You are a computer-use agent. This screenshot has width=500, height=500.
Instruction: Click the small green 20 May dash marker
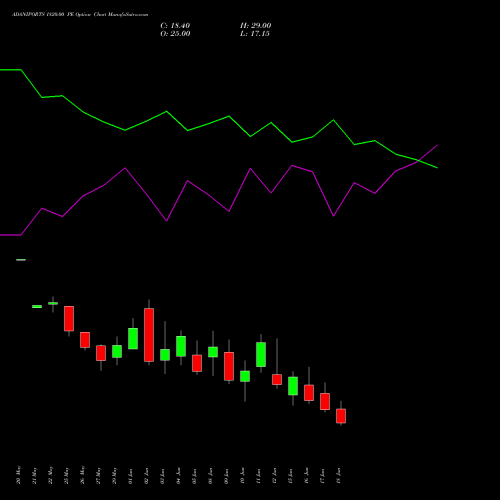click(x=21, y=260)
